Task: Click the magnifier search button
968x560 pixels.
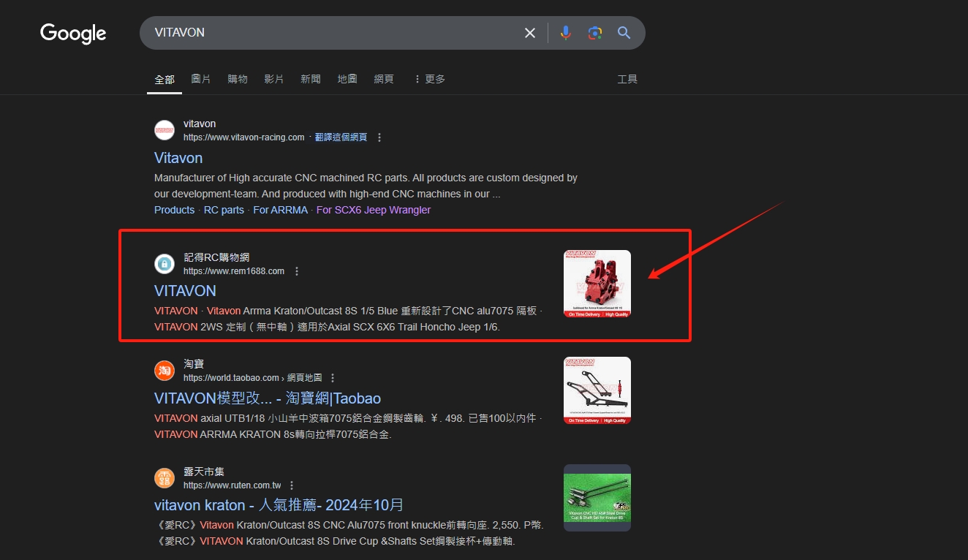Action: point(624,33)
